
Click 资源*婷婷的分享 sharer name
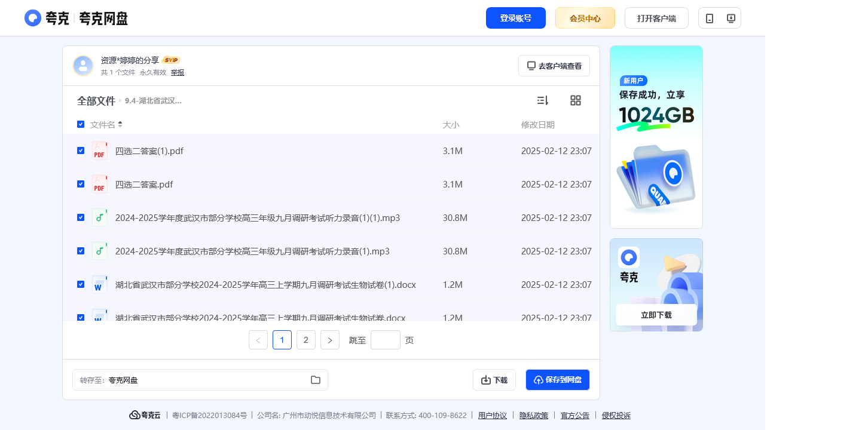pyautogui.click(x=130, y=60)
